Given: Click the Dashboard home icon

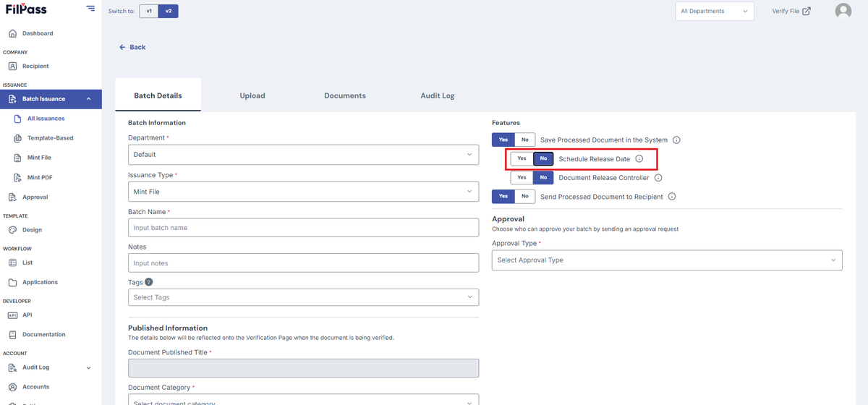Looking at the screenshot, I should pos(12,33).
